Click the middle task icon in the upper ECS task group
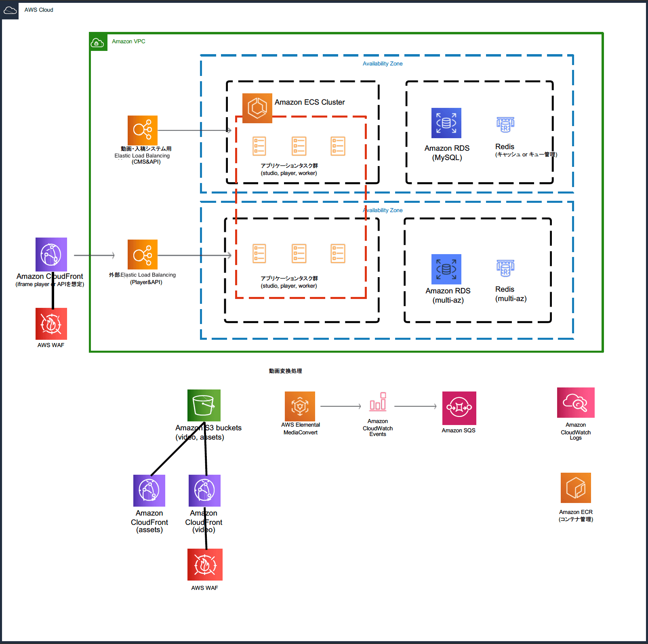The image size is (648, 644). [x=299, y=146]
